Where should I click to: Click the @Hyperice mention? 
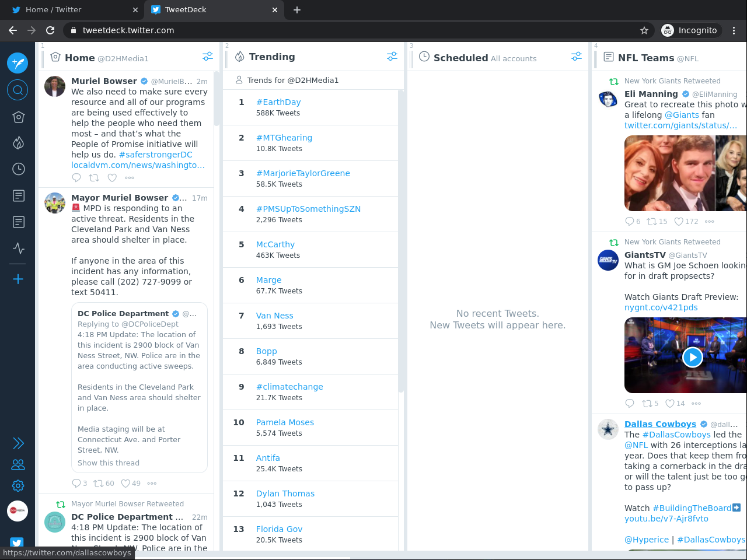(647, 540)
